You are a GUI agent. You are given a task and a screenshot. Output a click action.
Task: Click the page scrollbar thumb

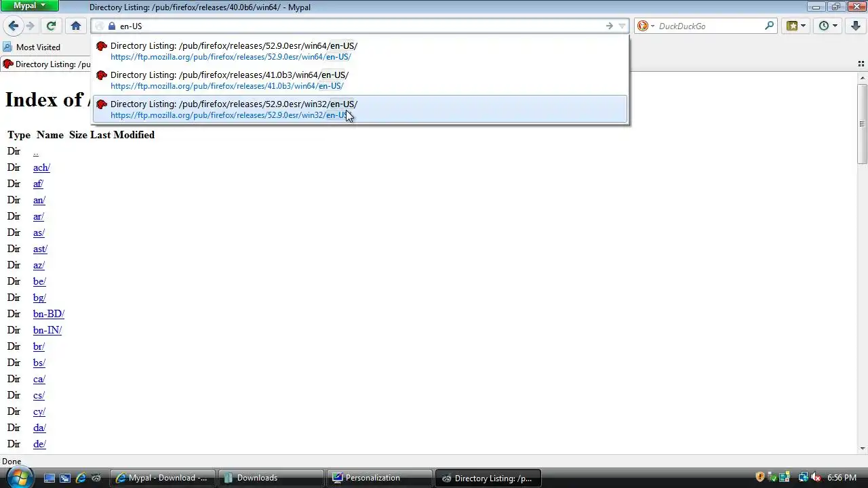862,123
